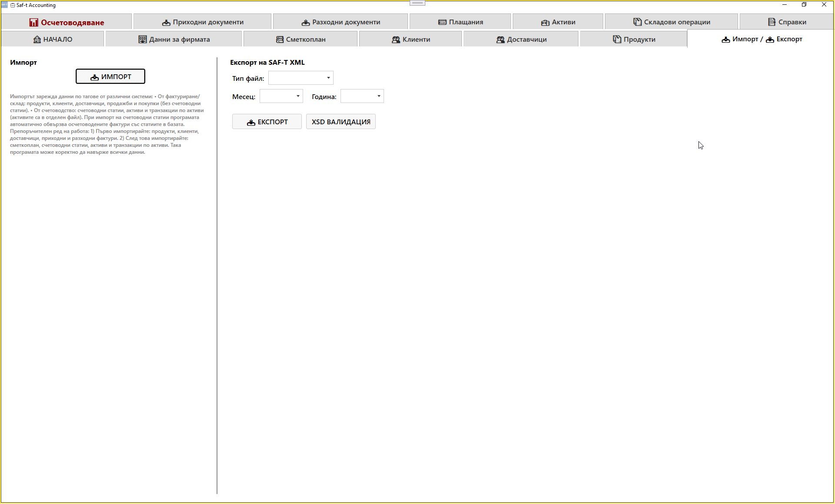Click the people icon on Клиенти

[x=396, y=40]
